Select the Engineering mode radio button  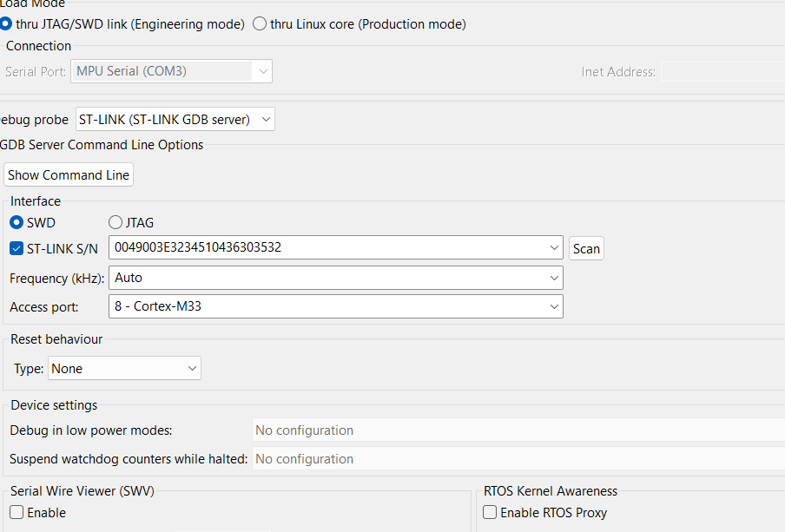click(x=9, y=23)
